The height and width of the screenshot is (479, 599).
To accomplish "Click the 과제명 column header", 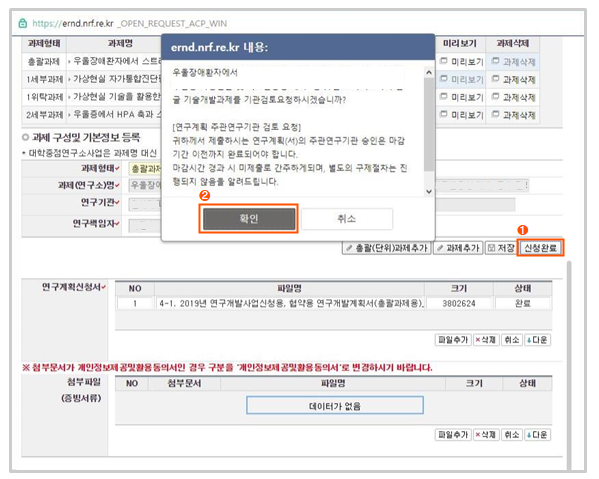I will pos(120,44).
